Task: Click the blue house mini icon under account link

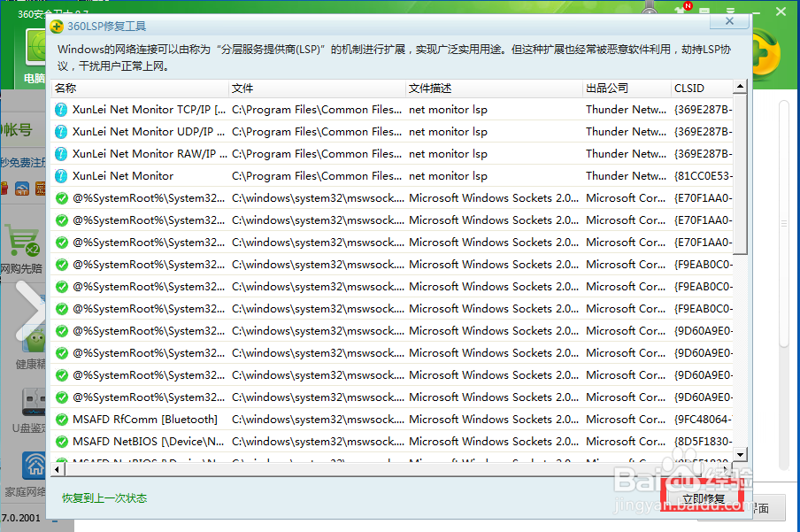Action: pyautogui.click(x=22, y=189)
